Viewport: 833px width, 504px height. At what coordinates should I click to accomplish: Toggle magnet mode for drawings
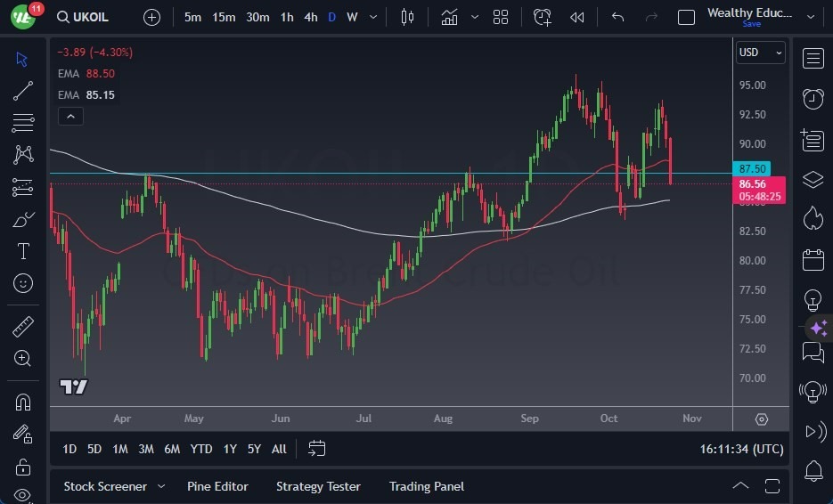coord(23,402)
